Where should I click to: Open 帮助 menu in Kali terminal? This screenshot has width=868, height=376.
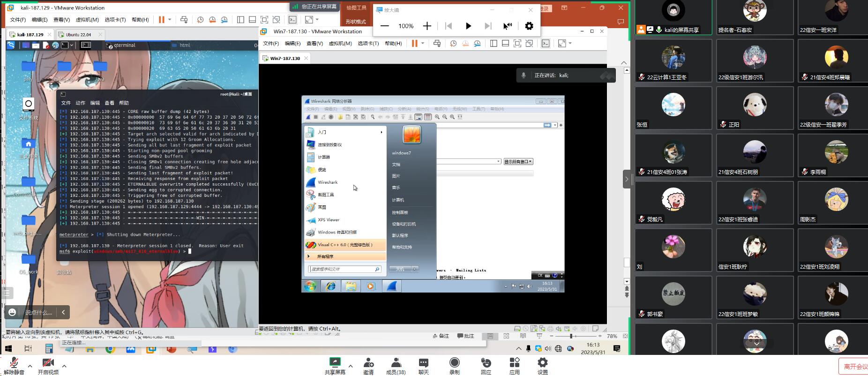[124, 103]
